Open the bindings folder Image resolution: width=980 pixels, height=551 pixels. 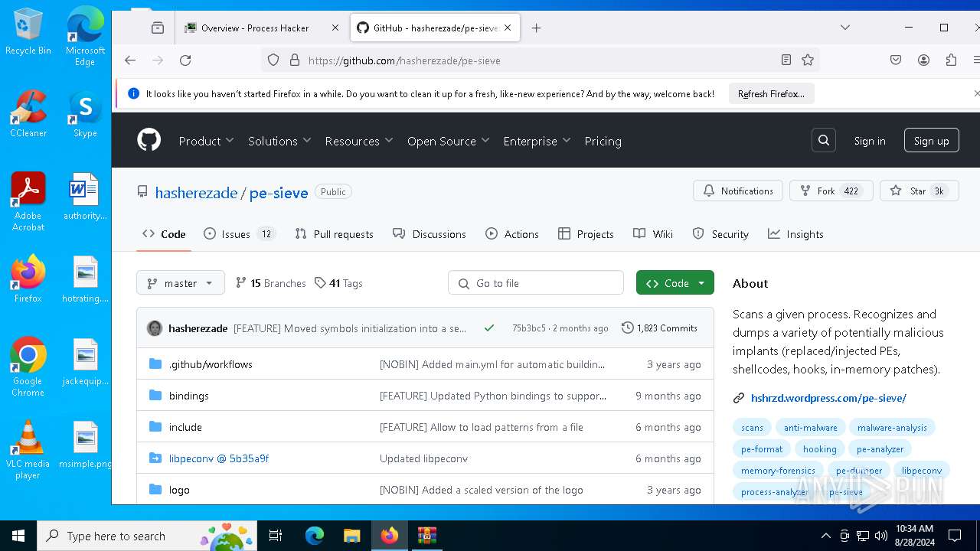[188, 396]
